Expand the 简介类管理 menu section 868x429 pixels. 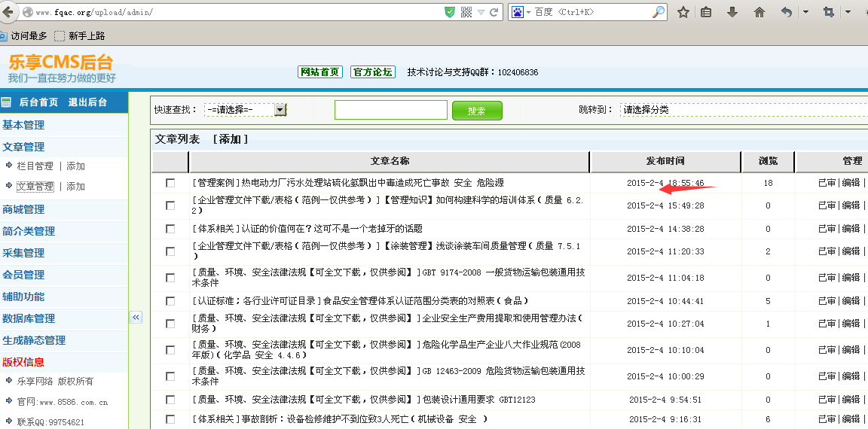pos(29,231)
